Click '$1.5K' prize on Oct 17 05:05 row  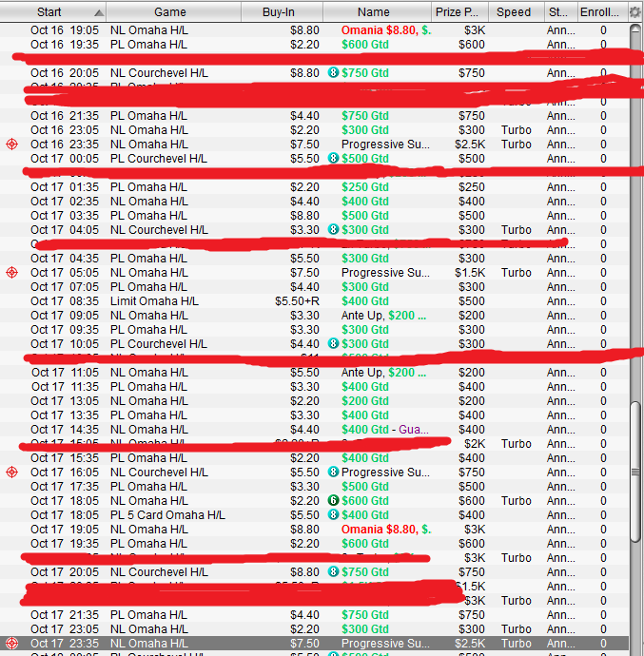tap(470, 273)
